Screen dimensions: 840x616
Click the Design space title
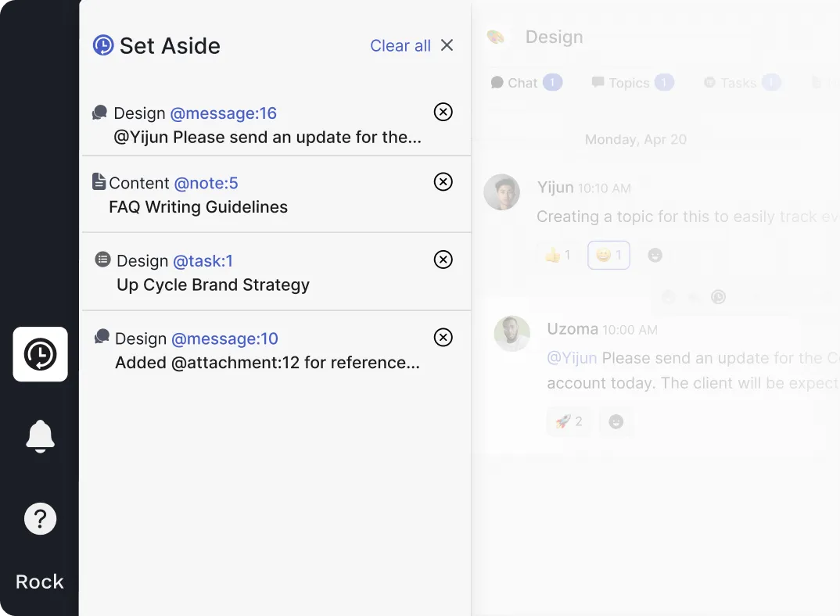coord(555,37)
